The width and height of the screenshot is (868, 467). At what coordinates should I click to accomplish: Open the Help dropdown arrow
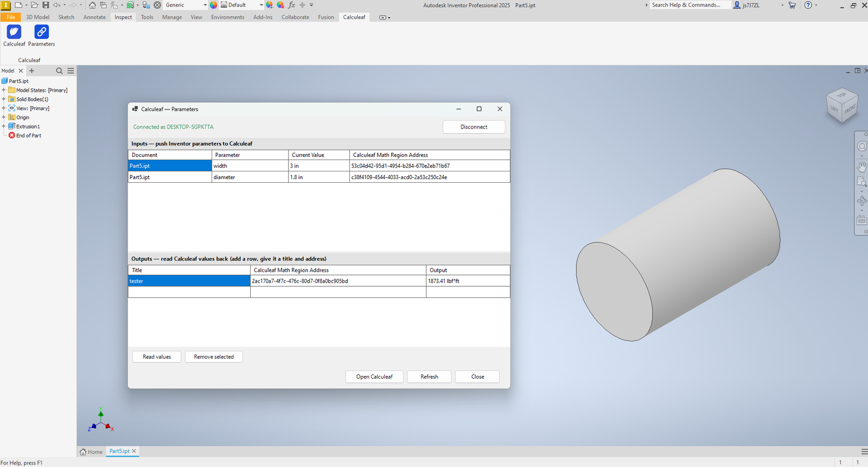pos(816,5)
